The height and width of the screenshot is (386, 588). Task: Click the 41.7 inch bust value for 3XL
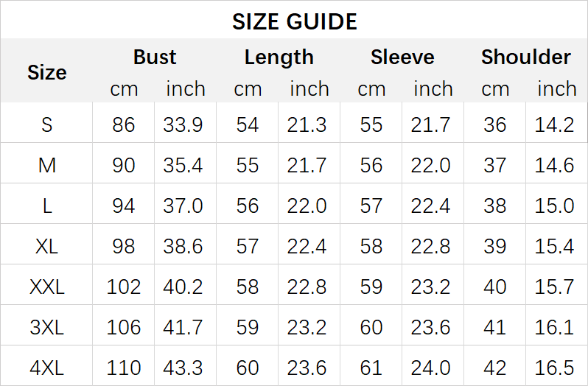tap(183, 326)
